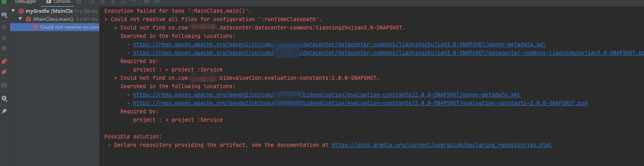Image resolution: width=644 pixels, height=166 pixels.
Task: Click the green debug bug icon
Action: tap(4, 2)
